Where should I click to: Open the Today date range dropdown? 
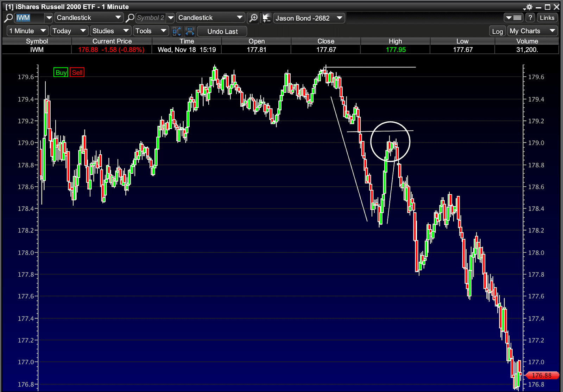coord(69,31)
